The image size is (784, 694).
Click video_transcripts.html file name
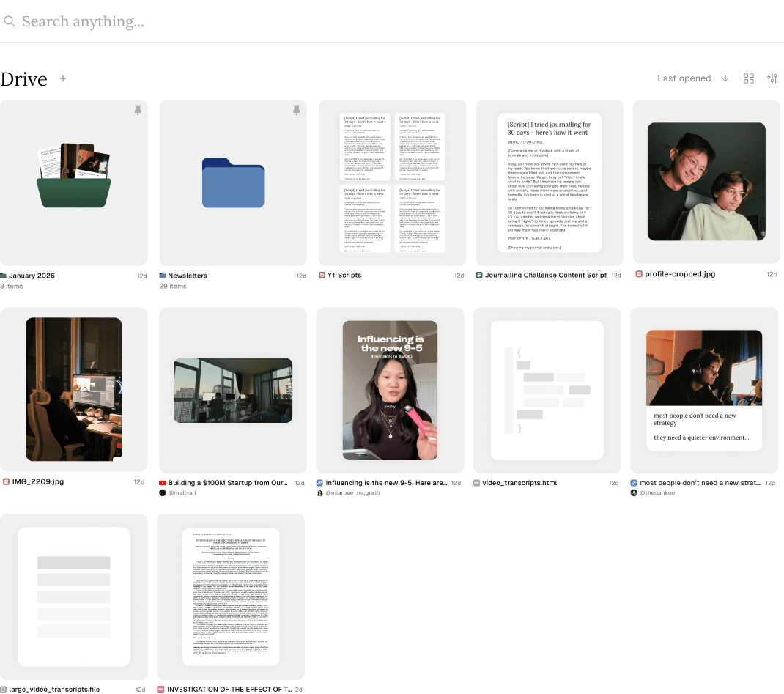coord(519,482)
